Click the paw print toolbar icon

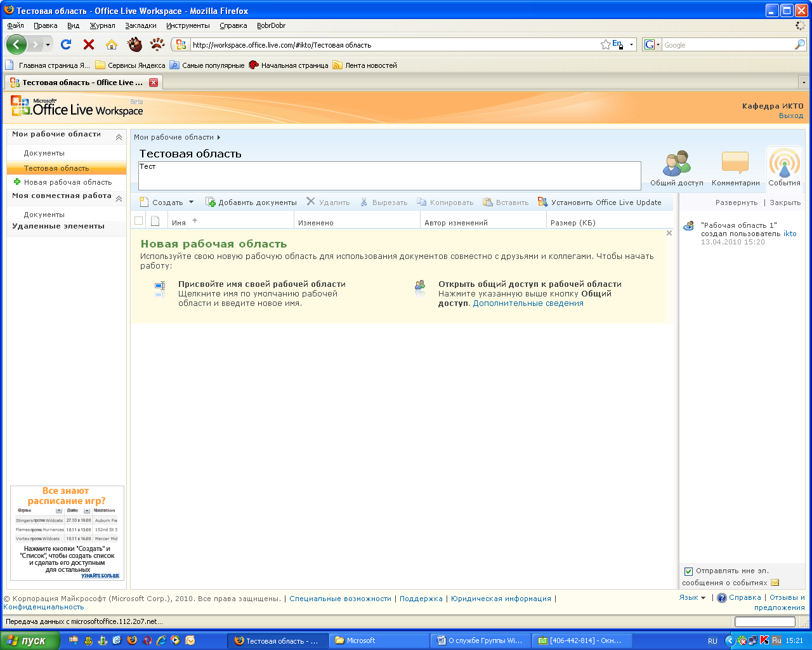click(x=157, y=44)
